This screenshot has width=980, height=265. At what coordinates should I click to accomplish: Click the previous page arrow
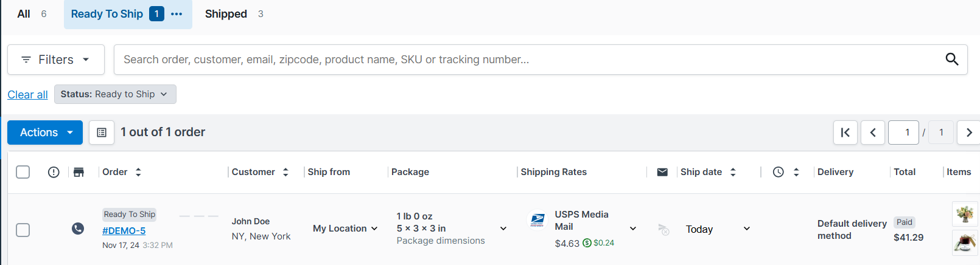click(873, 132)
